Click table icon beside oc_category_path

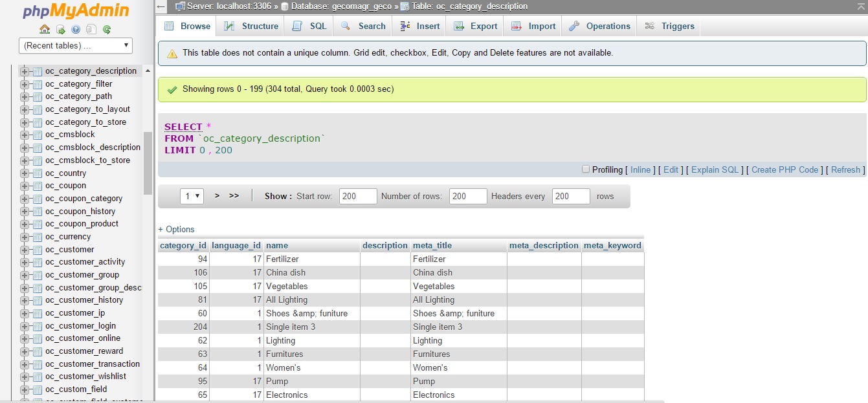[38, 96]
